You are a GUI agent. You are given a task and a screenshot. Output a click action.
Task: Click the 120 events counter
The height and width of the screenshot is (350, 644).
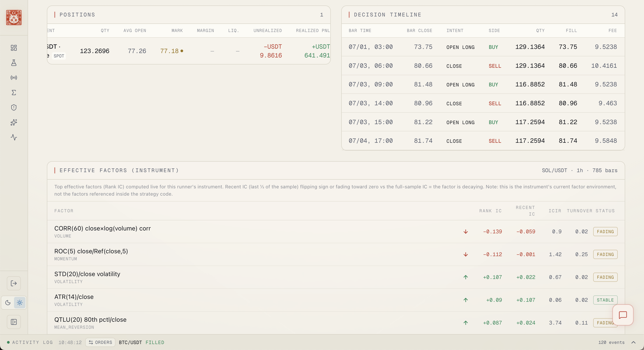point(611,342)
